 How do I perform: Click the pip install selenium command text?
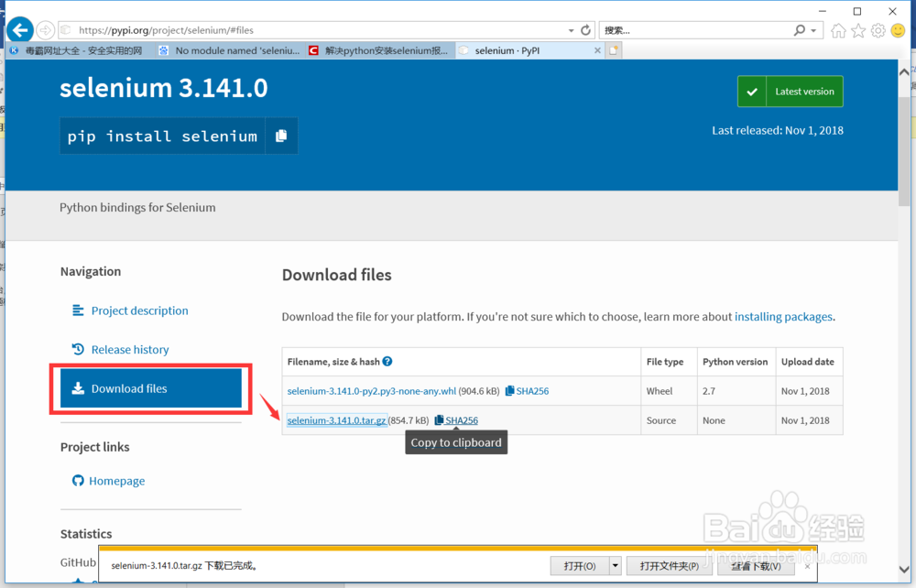click(x=162, y=136)
